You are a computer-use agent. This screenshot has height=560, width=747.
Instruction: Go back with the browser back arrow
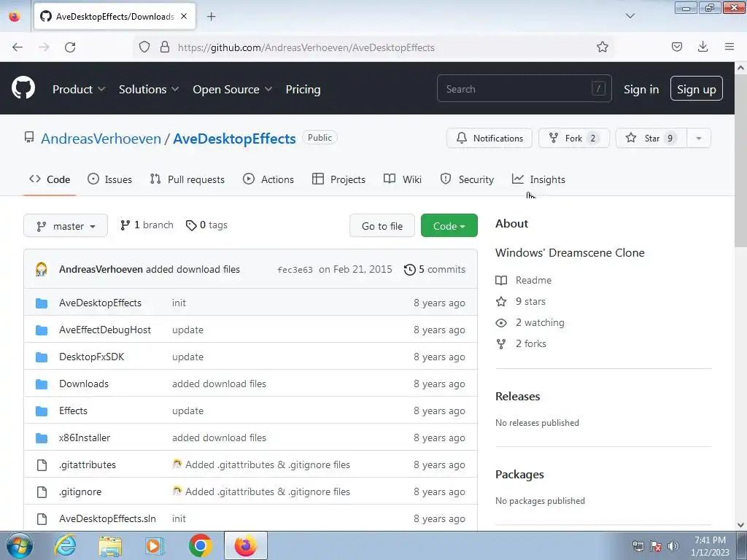point(18,47)
